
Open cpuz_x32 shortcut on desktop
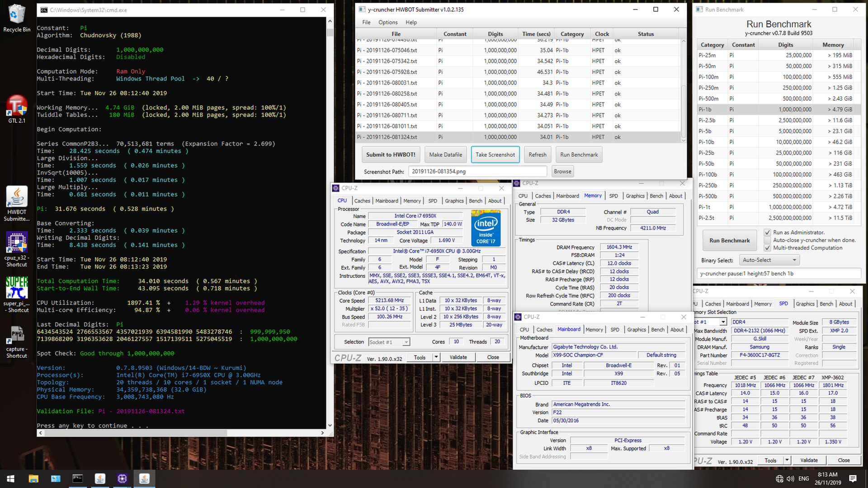tap(17, 249)
